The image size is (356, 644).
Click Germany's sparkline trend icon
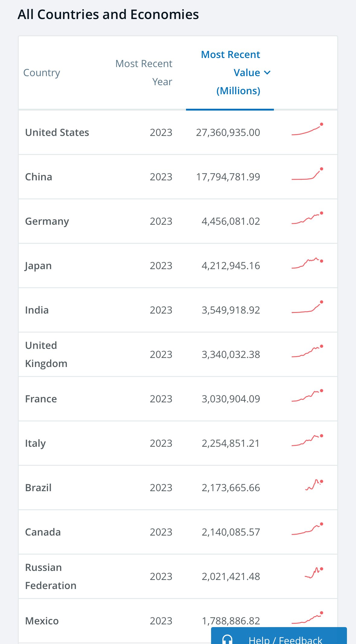(x=307, y=219)
